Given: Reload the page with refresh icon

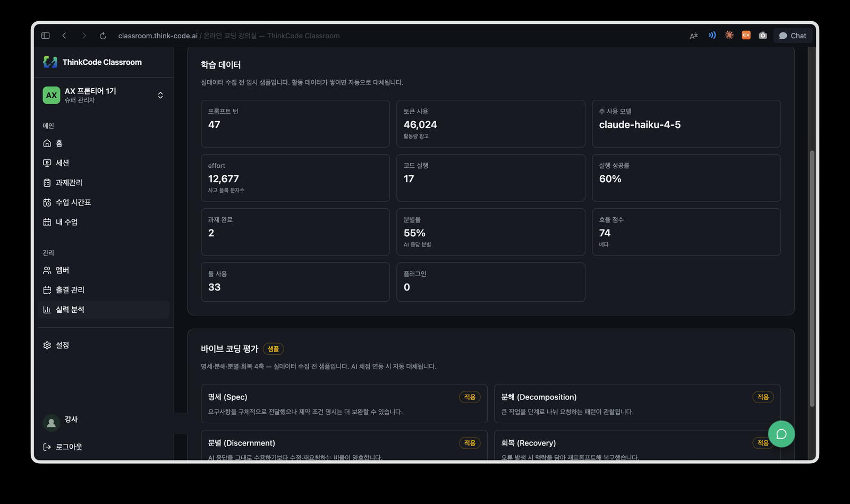Looking at the screenshot, I should coord(103,36).
